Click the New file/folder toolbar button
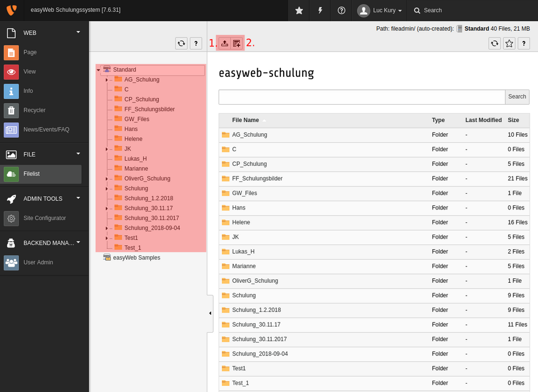The height and width of the screenshot is (392, 538). (x=236, y=43)
